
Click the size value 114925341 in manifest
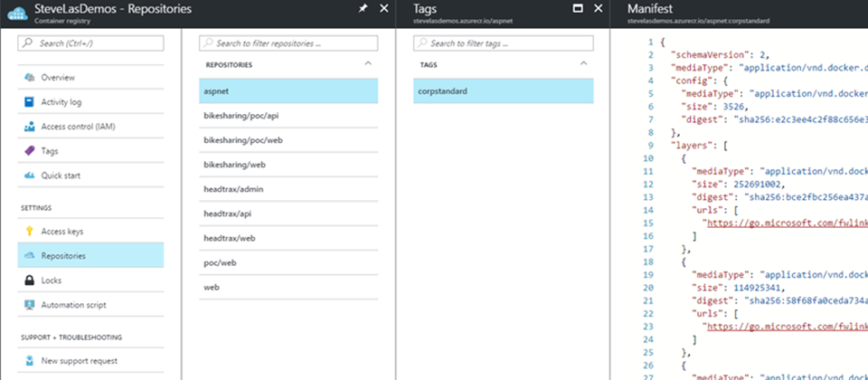[x=756, y=287]
